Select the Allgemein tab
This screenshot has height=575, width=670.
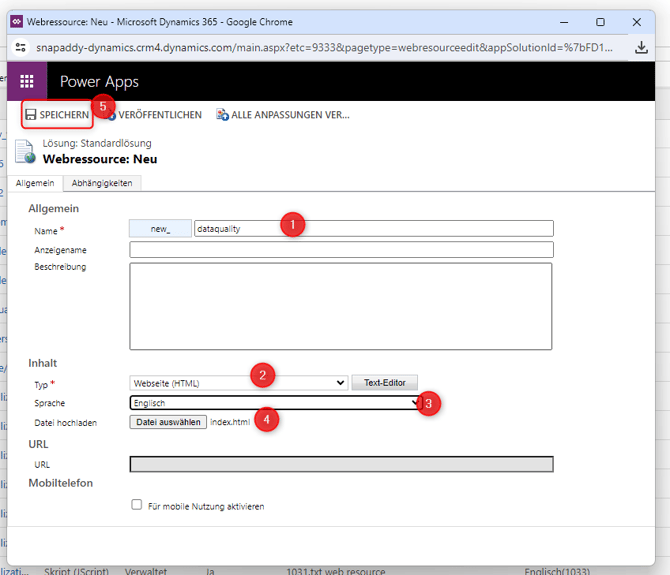click(x=35, y=183)
